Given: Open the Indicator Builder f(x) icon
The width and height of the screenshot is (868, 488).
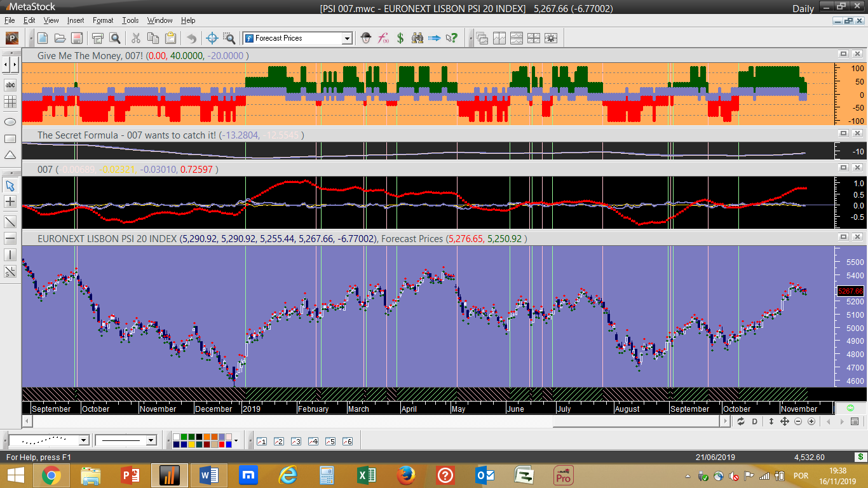Looking at the screenshot, I should pyautogui.click(x=383, y=38).
